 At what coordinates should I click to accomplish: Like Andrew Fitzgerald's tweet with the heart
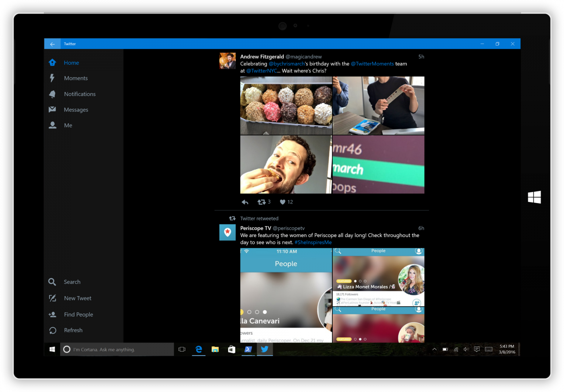tap(282, 202)
